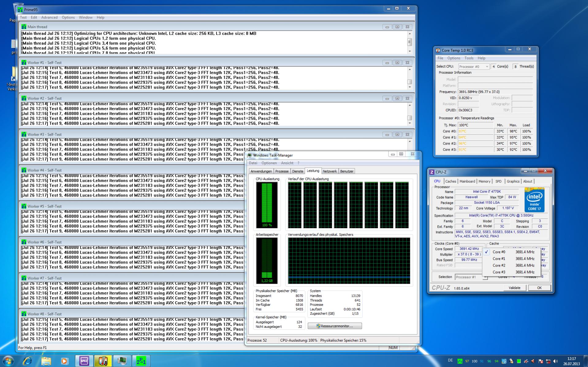The width and height of the screenshot is (588, 367).
Task: Click the Core Temp title bar icon
Action: (438, 50)
